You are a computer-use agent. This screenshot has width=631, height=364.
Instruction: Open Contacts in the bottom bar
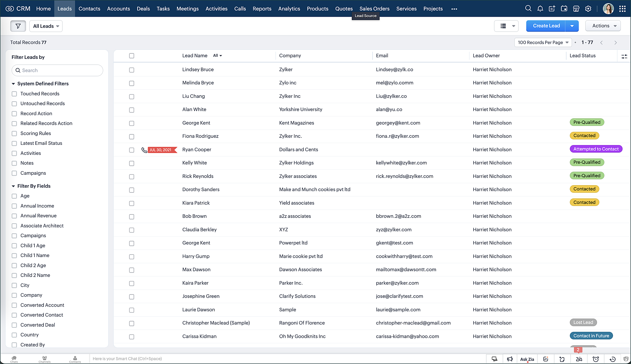click(x=75, y=359)
